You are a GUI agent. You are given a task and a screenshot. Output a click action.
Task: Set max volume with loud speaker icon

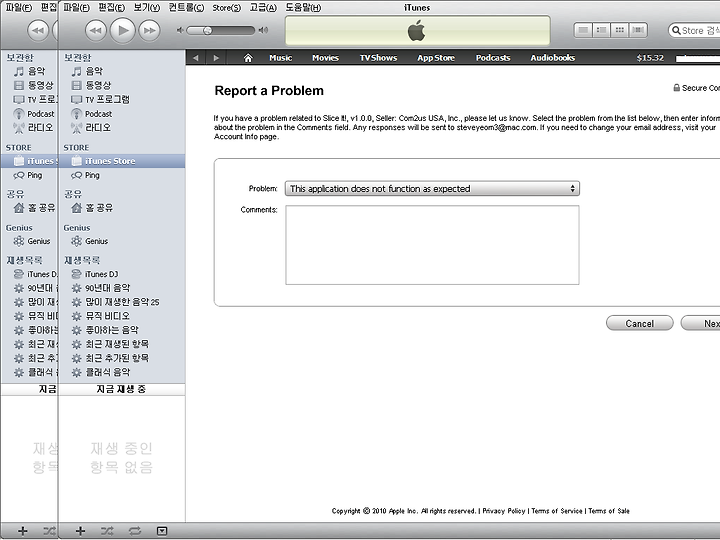pos(263,30)
